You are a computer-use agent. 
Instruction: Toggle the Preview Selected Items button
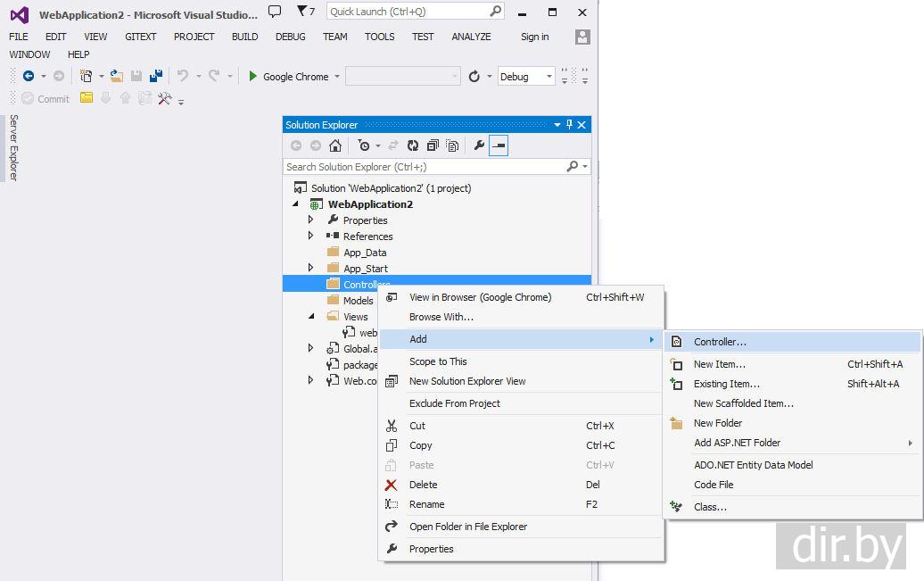pyautogui.click(x=499, y=145)
